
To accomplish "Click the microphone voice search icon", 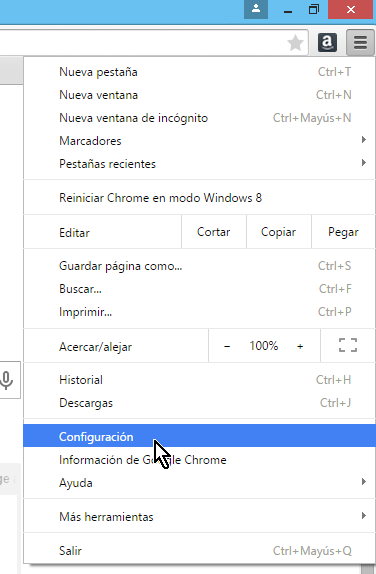I will pos(7,380).
